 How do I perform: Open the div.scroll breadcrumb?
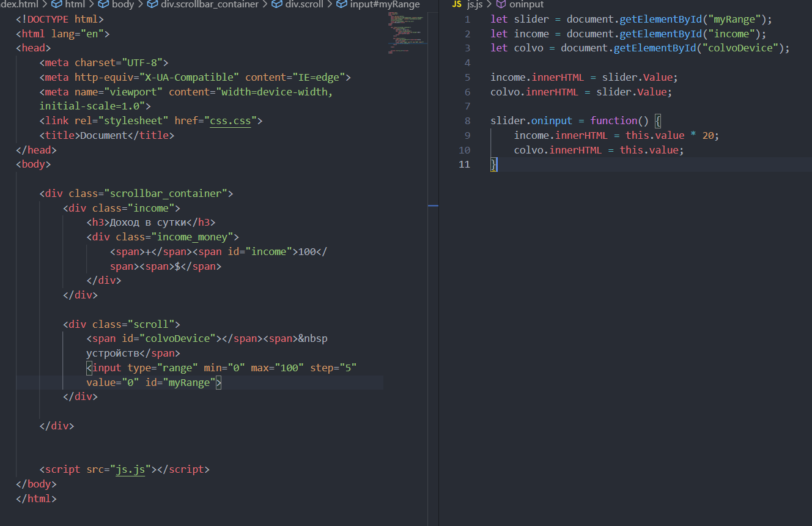[298, 4]
